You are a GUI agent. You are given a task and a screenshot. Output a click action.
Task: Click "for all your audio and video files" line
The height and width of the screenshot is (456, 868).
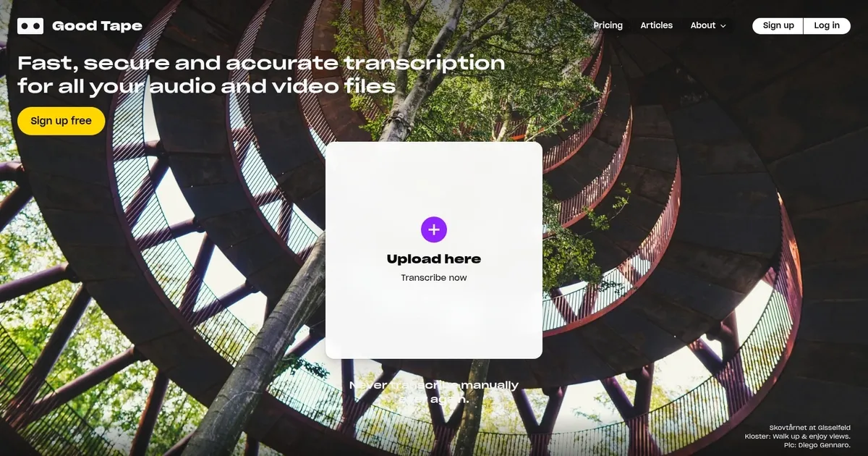click(x=206, y=87)
